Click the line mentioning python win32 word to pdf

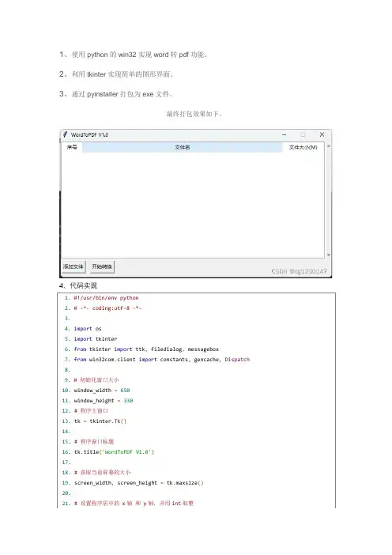pyautogui.click(x=134, y=55)
